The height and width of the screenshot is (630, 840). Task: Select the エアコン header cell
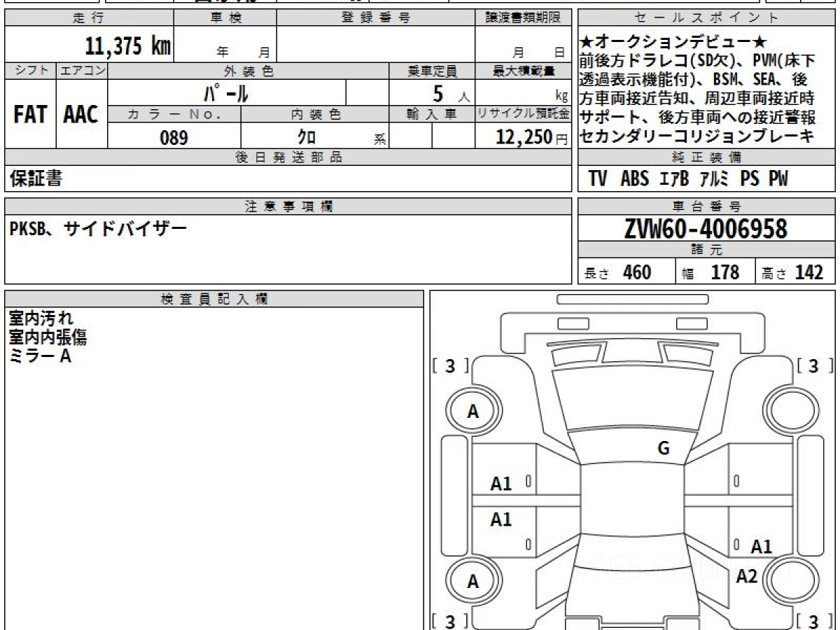pos(82,71)
